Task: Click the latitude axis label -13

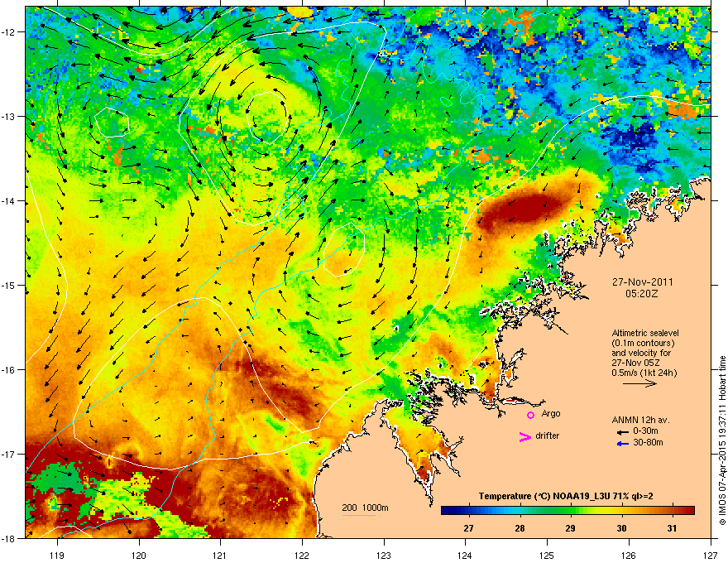Action: [8, 116]
